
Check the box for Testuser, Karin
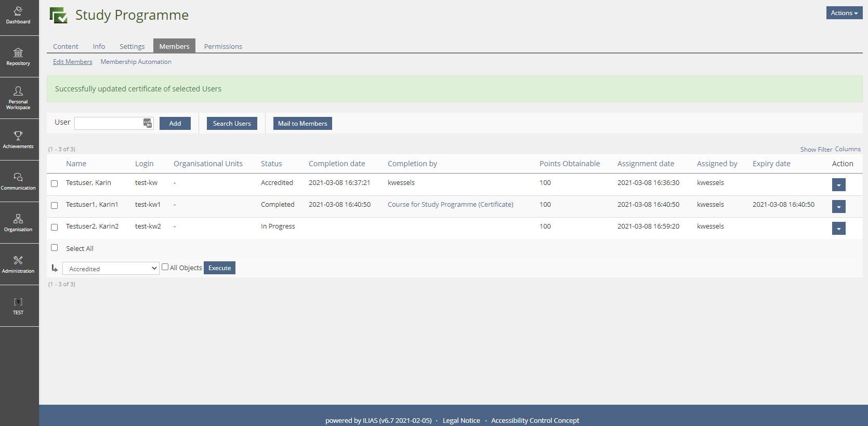tap(55, 183)
